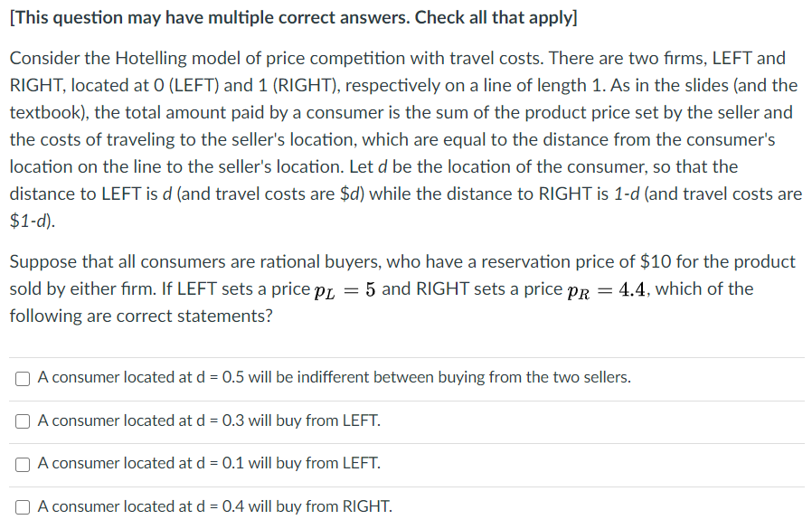
Task: Click the answer text mentioning d = 0.1
Action: (208, 463)
